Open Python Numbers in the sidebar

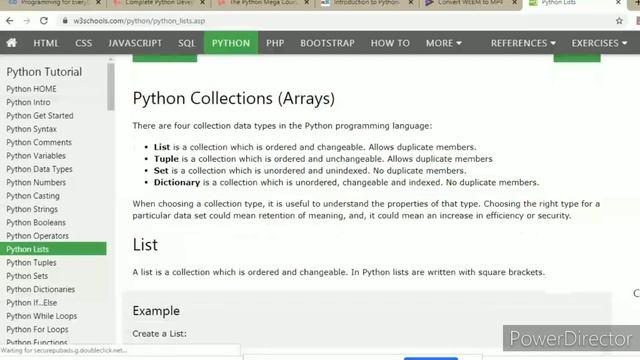[36, 182]
